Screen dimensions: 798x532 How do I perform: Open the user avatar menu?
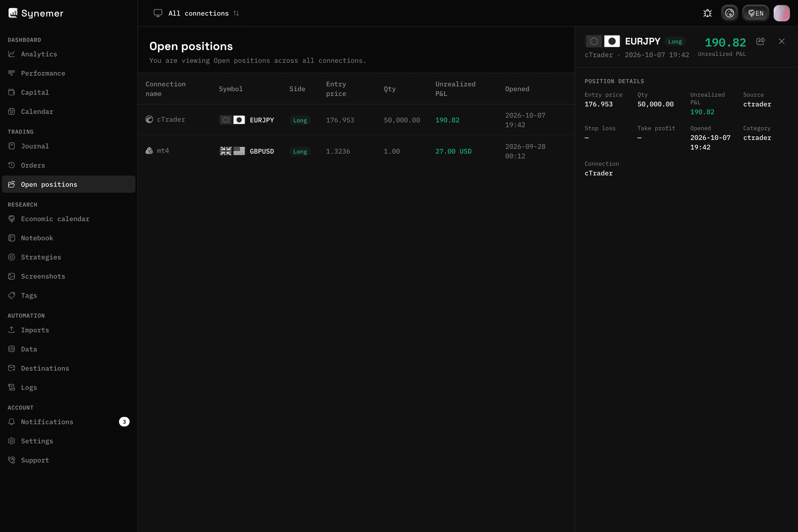pos(781,13)
